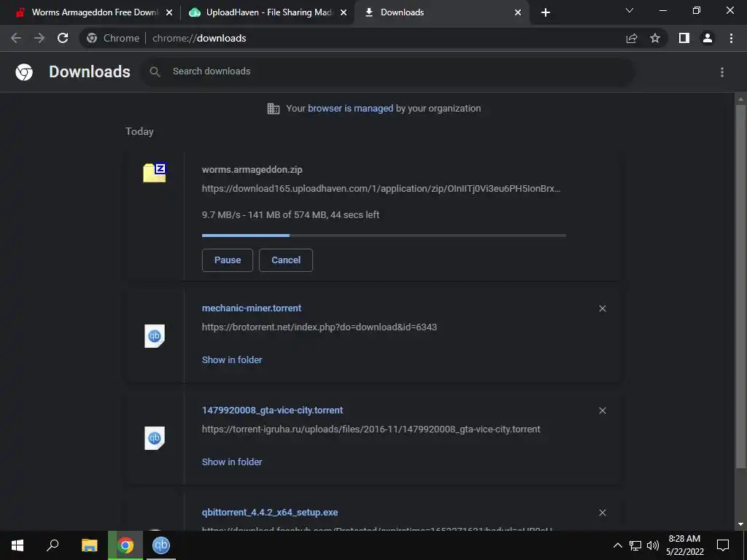Go back using the browser back arrow
The image size is (747, 560).
(x=16, y=38)
